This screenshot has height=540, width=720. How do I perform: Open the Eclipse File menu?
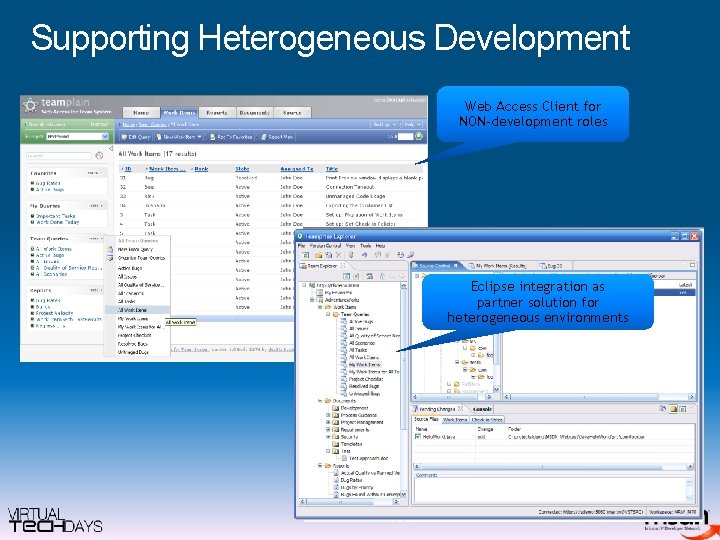click(x=302, y=246)
